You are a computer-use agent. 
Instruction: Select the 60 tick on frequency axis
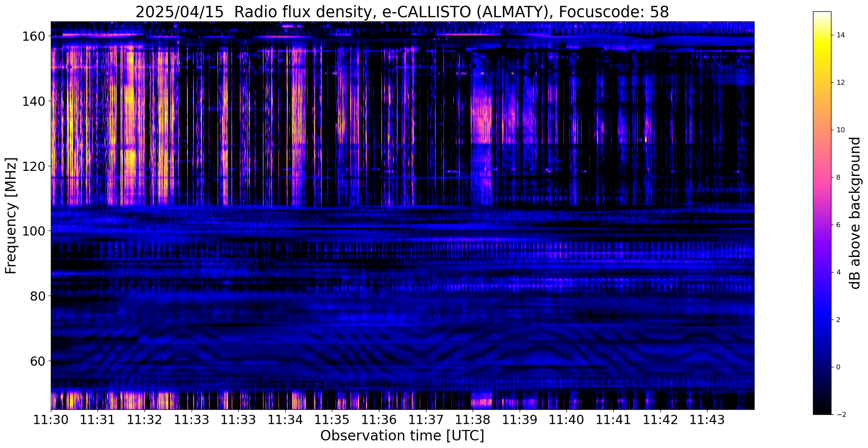pyautogui.click(x=37, y=361)
